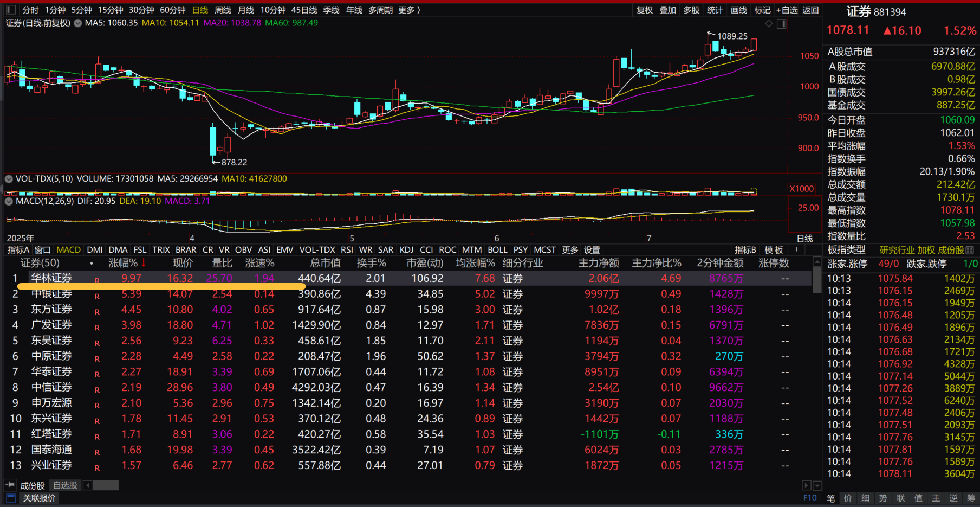Toggle right info panel icon in chart
980x507 pixels.
tap(781, 23)
